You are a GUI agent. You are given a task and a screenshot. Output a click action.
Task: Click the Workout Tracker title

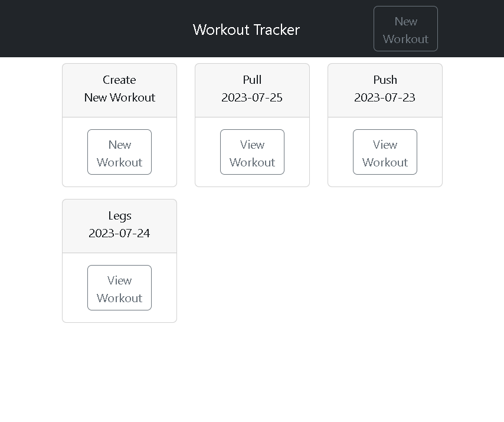(x=246, y=30)
